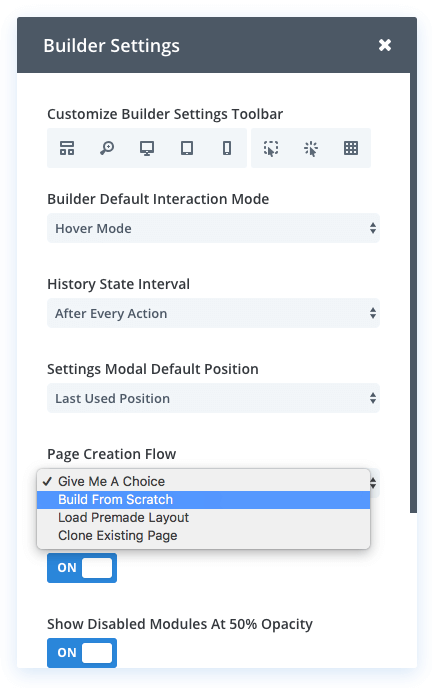432x688 pixels.
Task: Click the modal's vertical scrollbar
Action: pyautogui.click(x=413, y=293)
